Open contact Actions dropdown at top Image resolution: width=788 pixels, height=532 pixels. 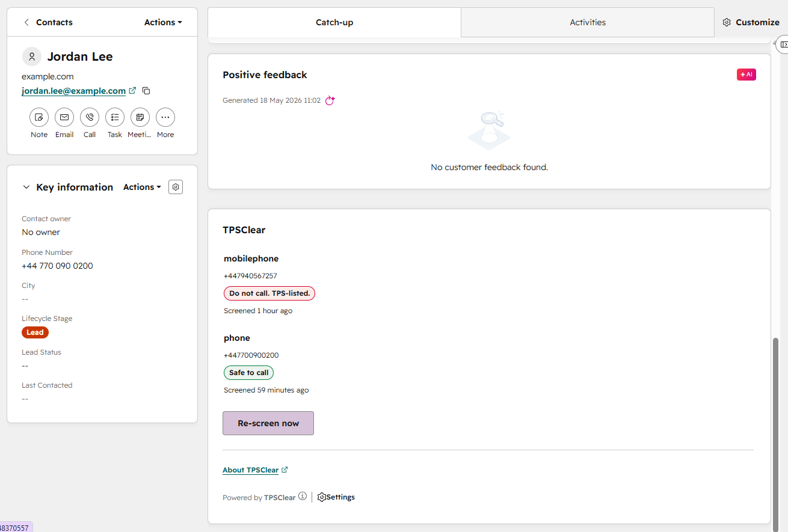coord(163,22)
